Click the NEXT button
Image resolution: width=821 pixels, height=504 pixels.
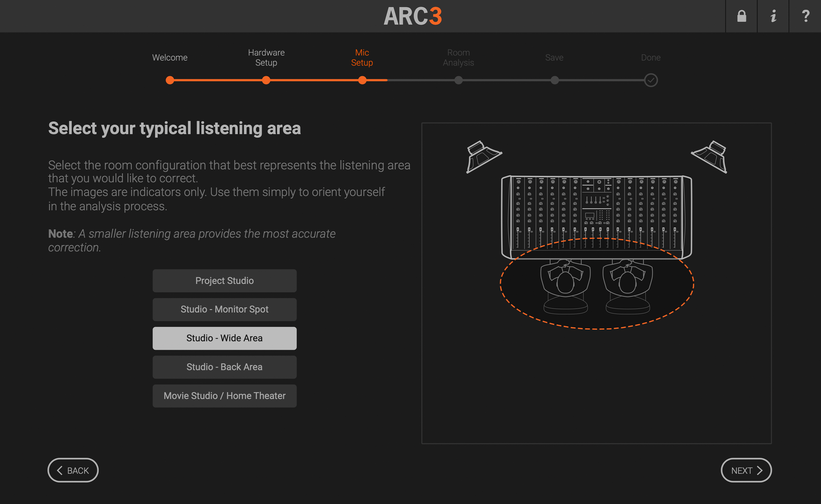pos(746,470)
